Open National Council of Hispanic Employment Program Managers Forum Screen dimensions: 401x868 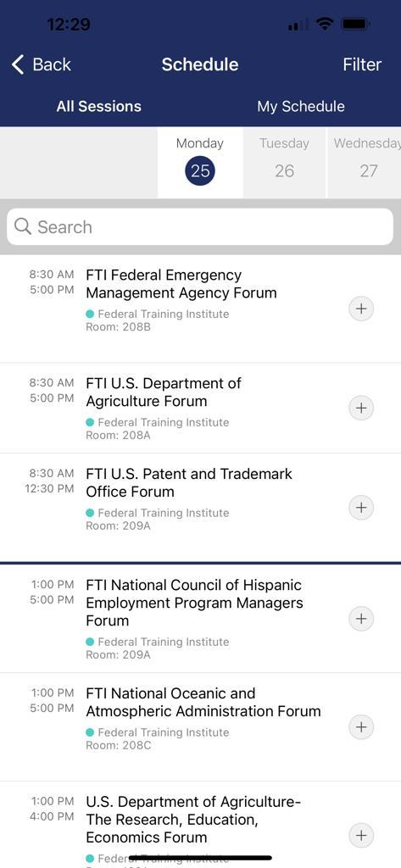pyautogui.click(x=194, y=603)
